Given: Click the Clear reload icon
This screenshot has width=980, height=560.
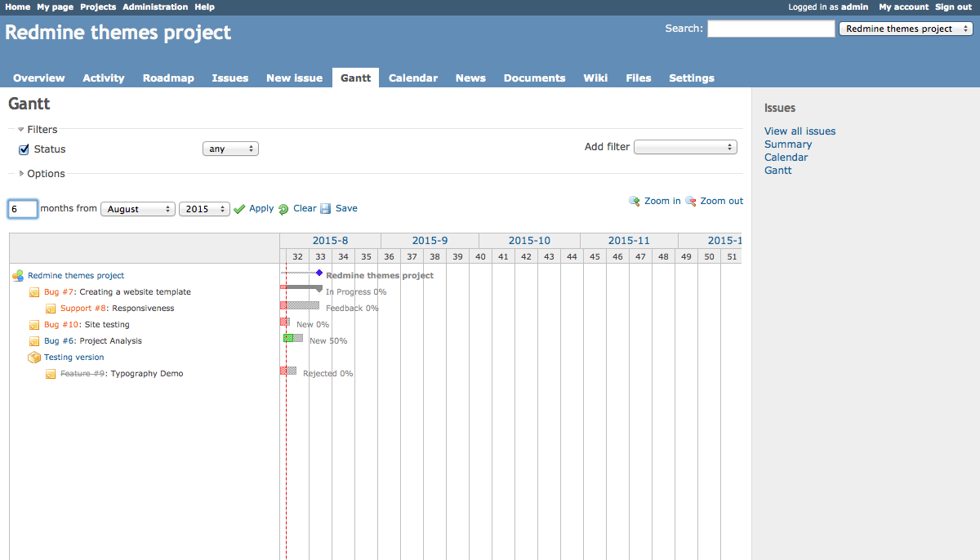Looking at the screenshot, I should tap(283, 209).
